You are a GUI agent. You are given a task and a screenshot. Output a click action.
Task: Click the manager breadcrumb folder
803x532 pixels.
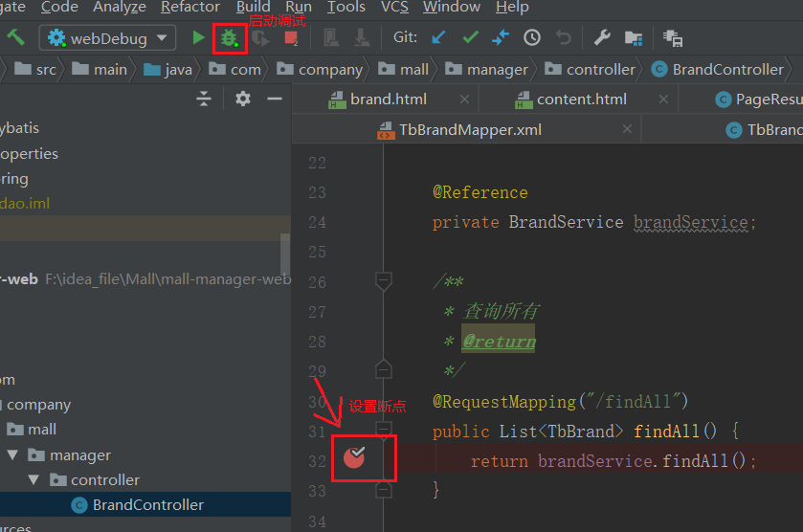click(x=486, y=69)
